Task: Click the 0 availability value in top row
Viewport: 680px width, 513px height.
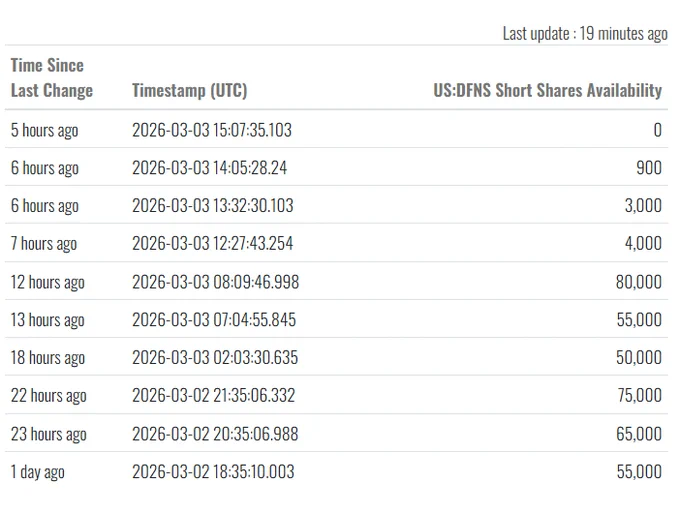Action: (x=658, y=130)
